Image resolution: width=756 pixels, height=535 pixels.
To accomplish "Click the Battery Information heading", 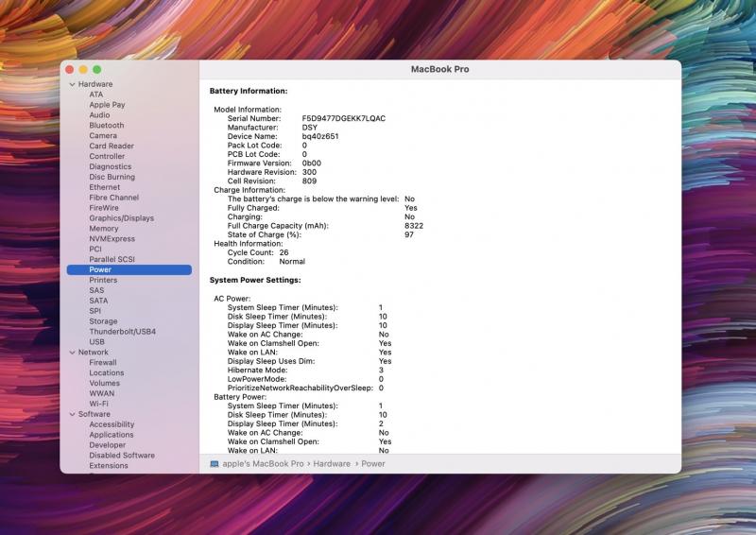I will click(249, 91).
